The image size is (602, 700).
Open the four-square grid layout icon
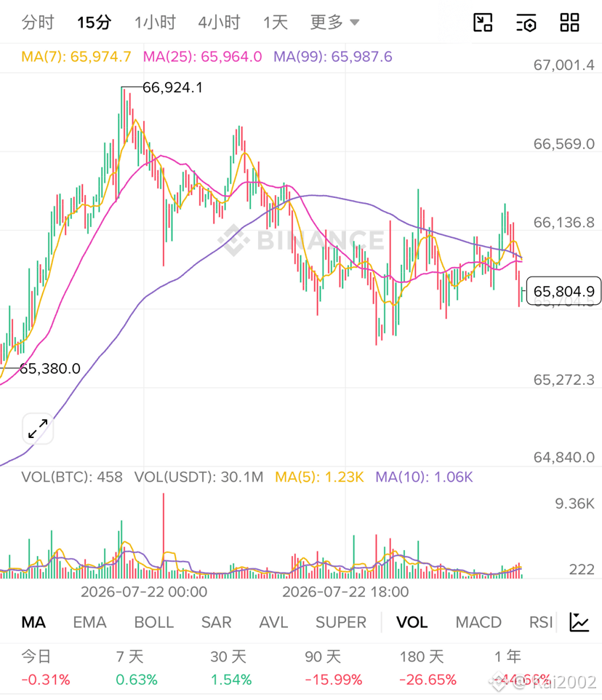click(x=569, y=23)
